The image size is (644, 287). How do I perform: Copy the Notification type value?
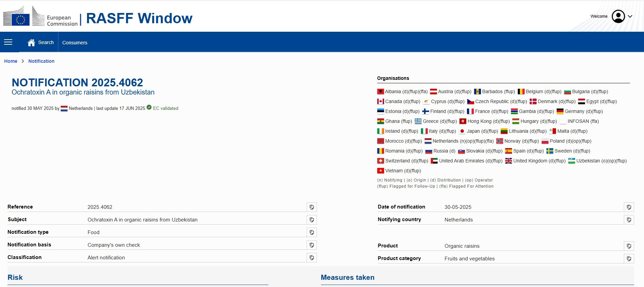(x=311, y=232)
